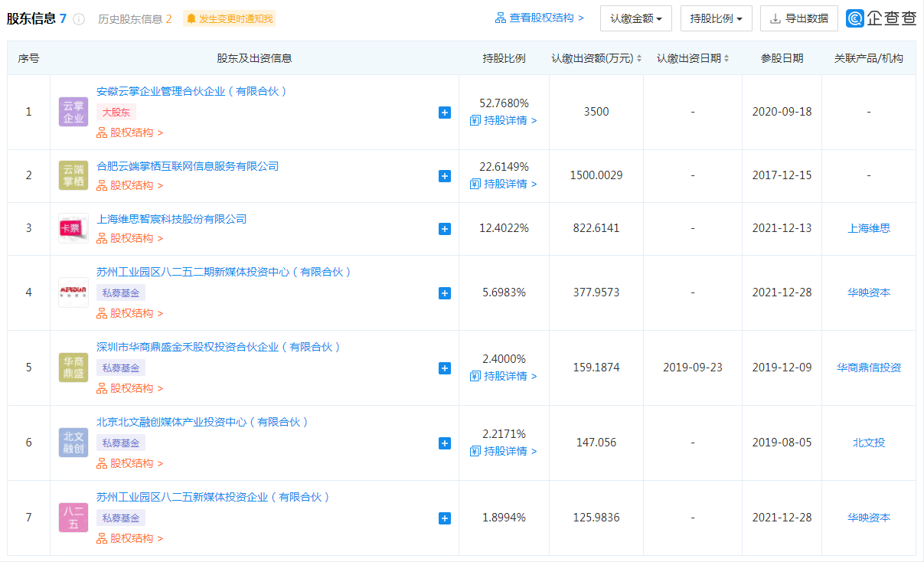Click 云端掌栖 logo thumbnail
Screen dimensions: 924x562
click(x=73, y=175)
